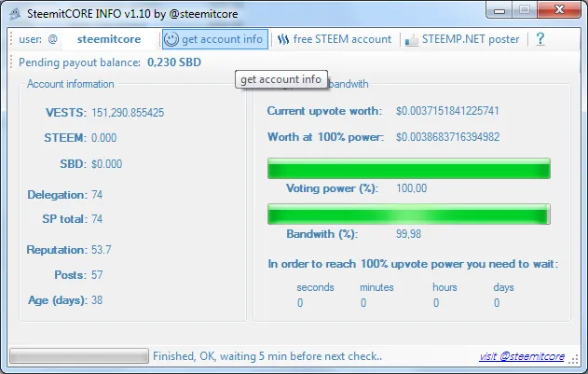
Task: Click the SP total value 74
Action: point(97,219)
